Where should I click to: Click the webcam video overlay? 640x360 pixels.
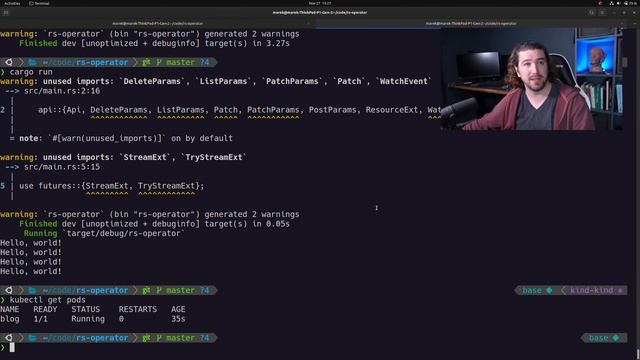(x=532, y=79)
